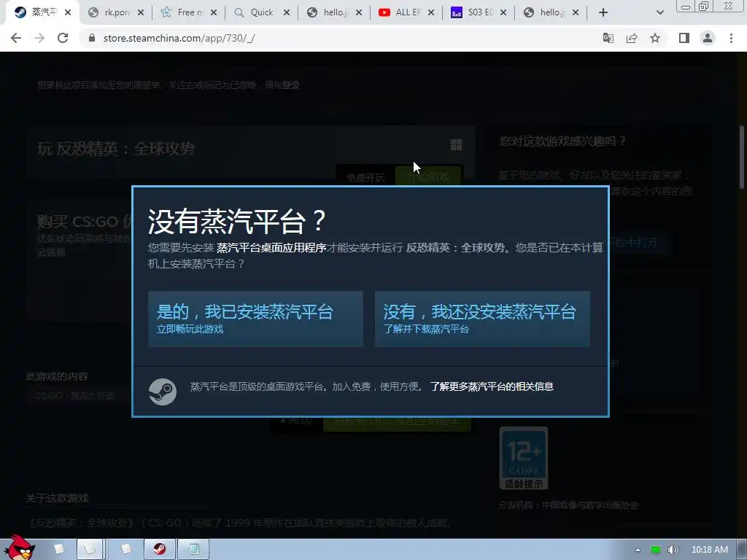Switch to the 'rk.por' tab
747x560 pixels.
[116, 12]
